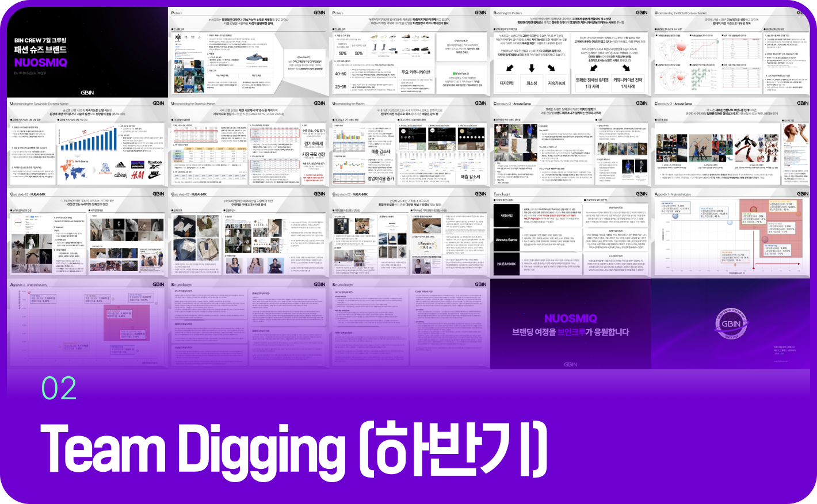Screen dimensions: 817x504
Task: Click the NUOSMIQ text on the closing slide
Action: point(571,319)
